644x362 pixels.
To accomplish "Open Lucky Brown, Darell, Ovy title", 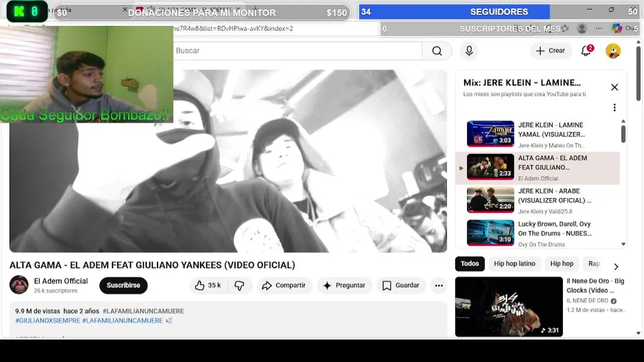I will [x=554, y=229].
